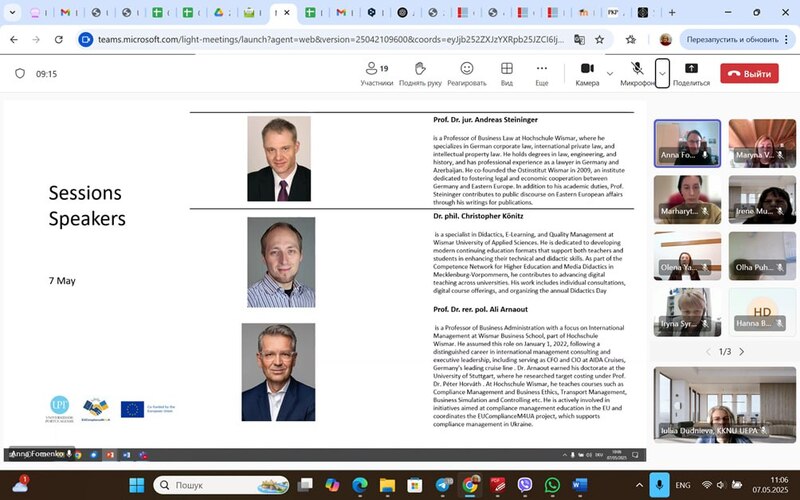Open Task View on the taskbar
Viewport: 800px width, 500px height.
point(305,485)
